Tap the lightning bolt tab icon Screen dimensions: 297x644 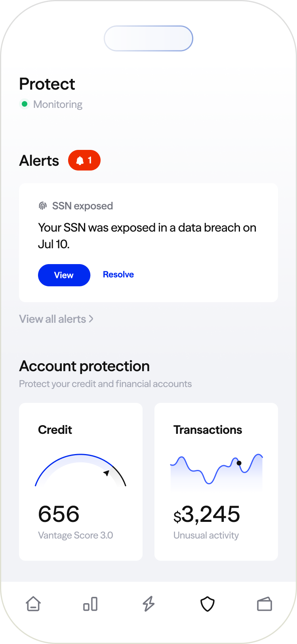(x=148, y=604)
